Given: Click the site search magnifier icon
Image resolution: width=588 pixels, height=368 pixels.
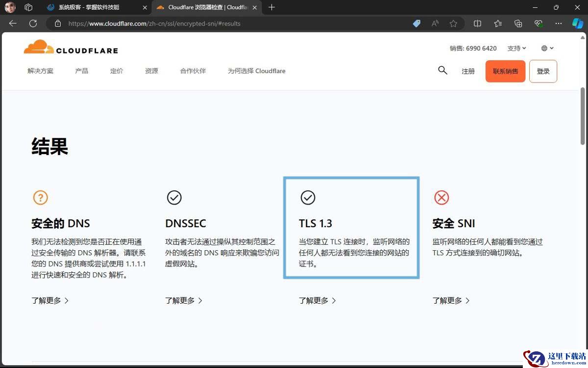Looking at the screenshot, I should (x=442, y=70).
